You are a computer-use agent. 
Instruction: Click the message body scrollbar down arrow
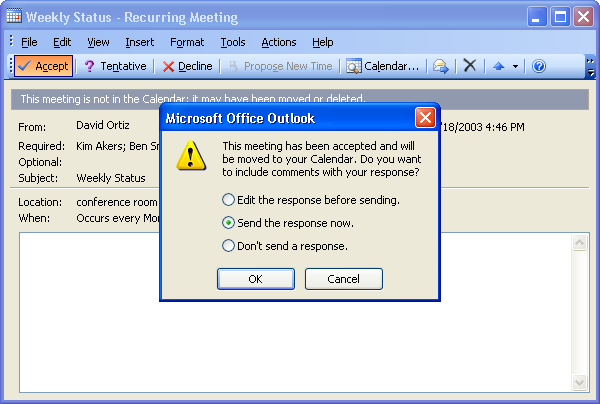[x=579, y=382]
